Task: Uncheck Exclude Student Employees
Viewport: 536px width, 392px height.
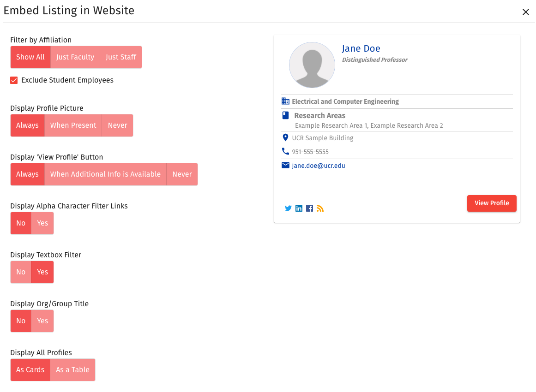Action: [x=13, y=80]
